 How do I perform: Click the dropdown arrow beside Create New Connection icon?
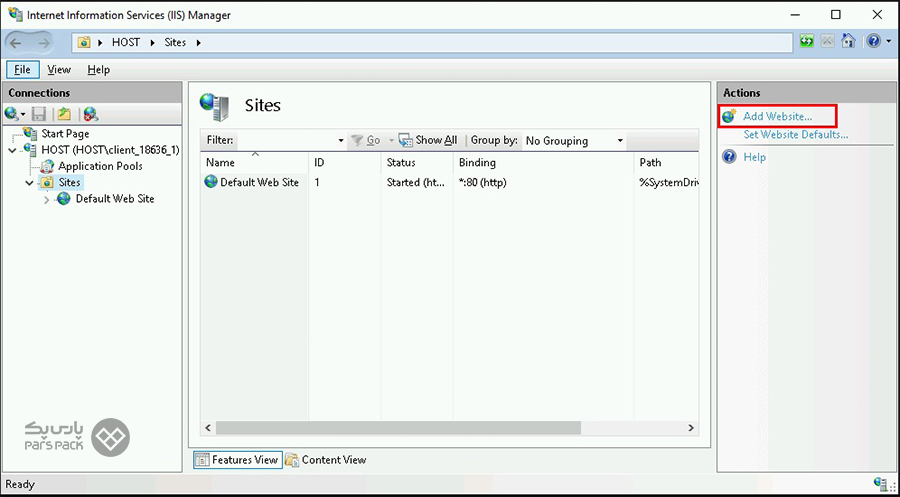[23, 114]
